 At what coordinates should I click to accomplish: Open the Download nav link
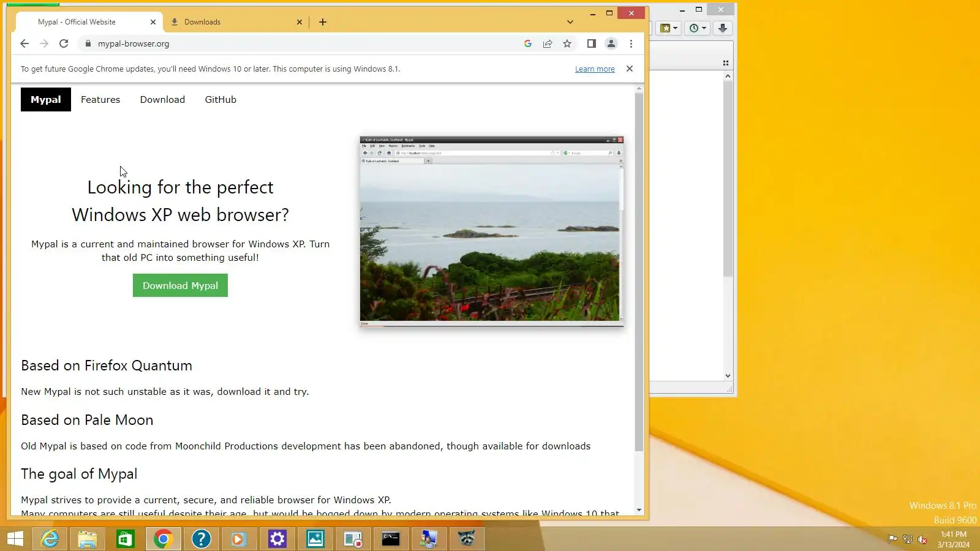(x=162, y=100)
